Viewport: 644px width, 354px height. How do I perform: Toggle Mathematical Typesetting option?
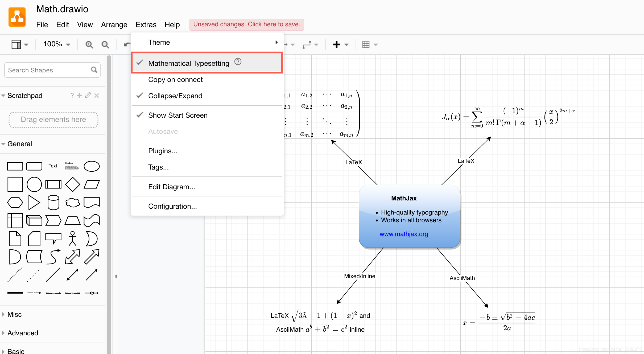[188, 63]
